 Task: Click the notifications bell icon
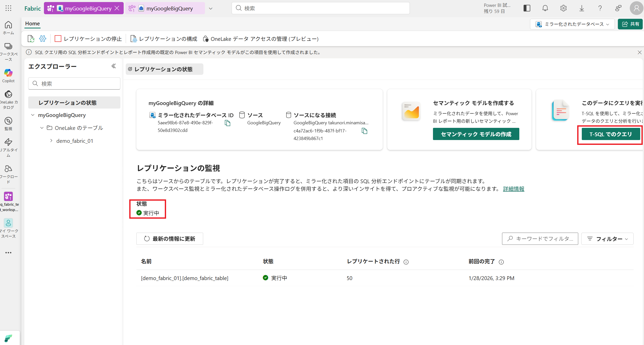[545, 8]
